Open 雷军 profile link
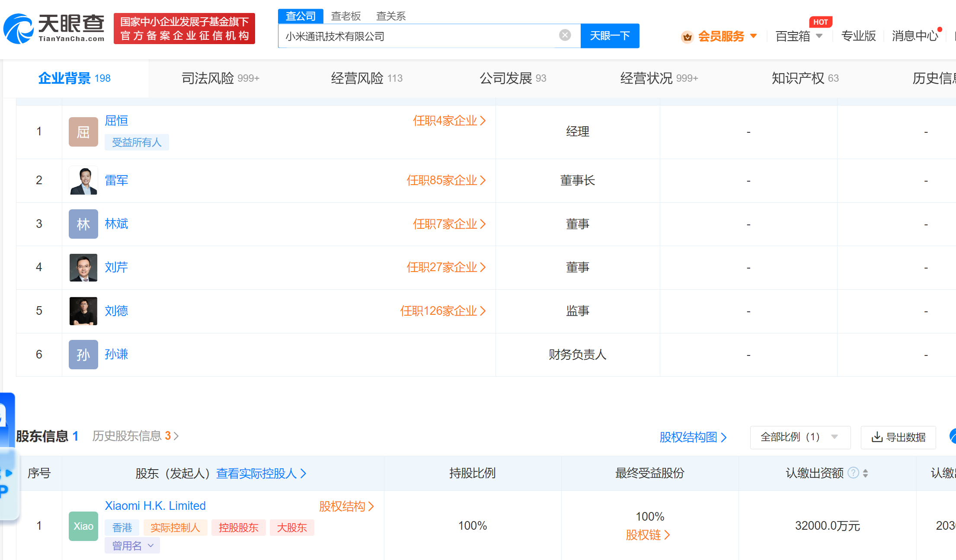956x560 pixels. [x=116, y=180]
